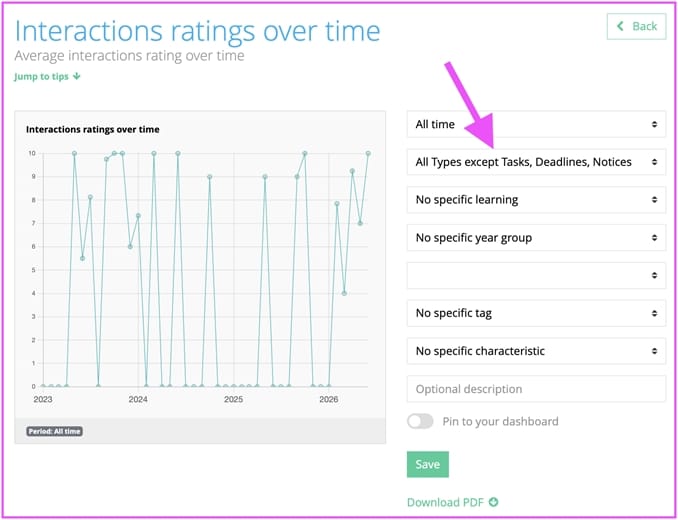Open the No specific characteristic dropdown

click(536, 351)
